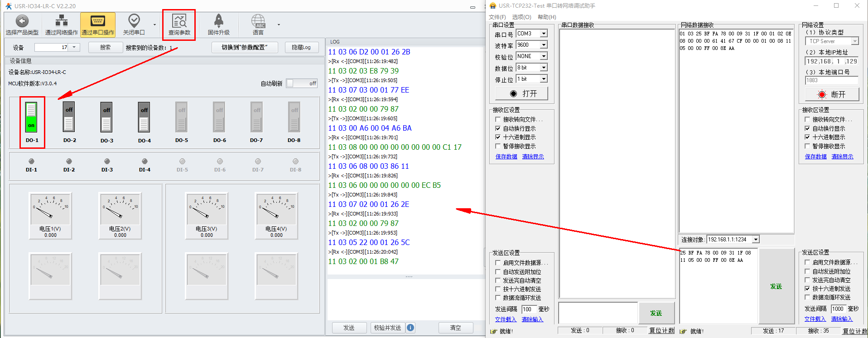The image size is (868, 338).
Task: Expand the TCP Server protocol type dropdown
Action: [x=854, y=41]
